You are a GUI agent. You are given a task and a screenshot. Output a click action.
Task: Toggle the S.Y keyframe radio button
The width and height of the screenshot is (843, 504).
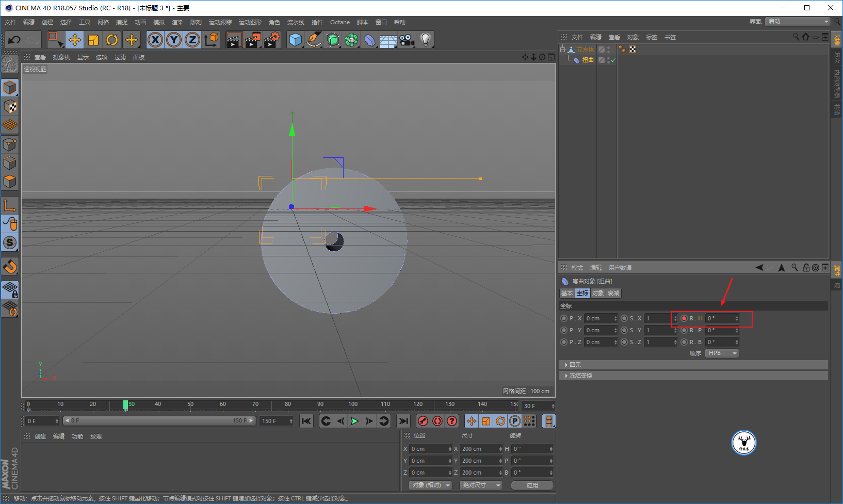coord(624,330)
